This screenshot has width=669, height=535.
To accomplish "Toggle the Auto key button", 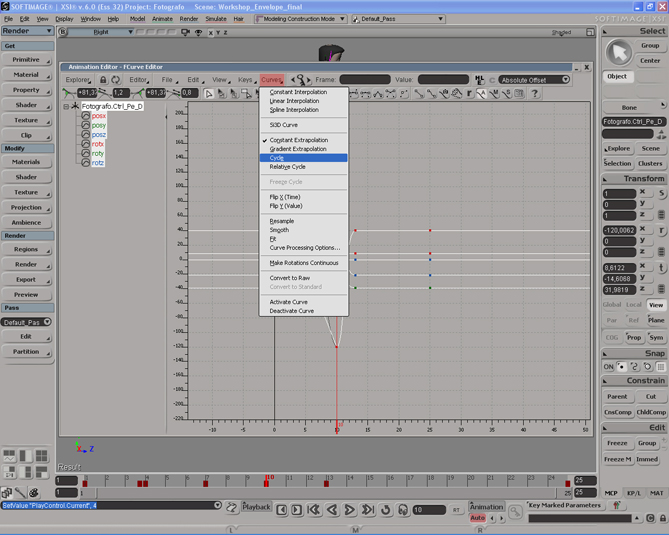I will pos(477,518).
